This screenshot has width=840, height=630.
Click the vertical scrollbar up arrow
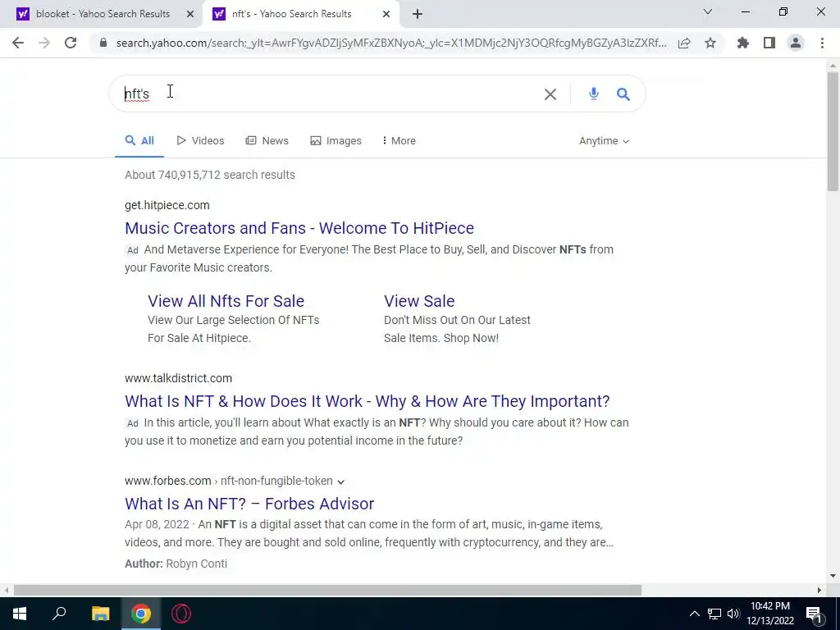[833, 66]
